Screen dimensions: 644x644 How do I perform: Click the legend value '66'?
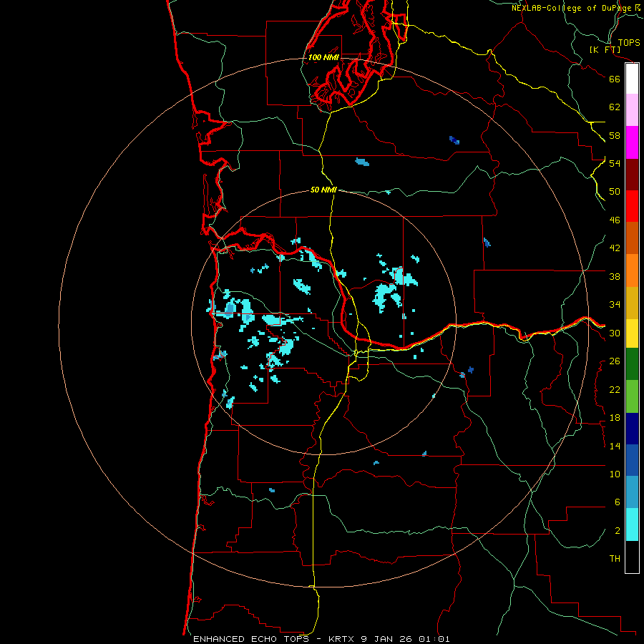click(x=615, y=79)
